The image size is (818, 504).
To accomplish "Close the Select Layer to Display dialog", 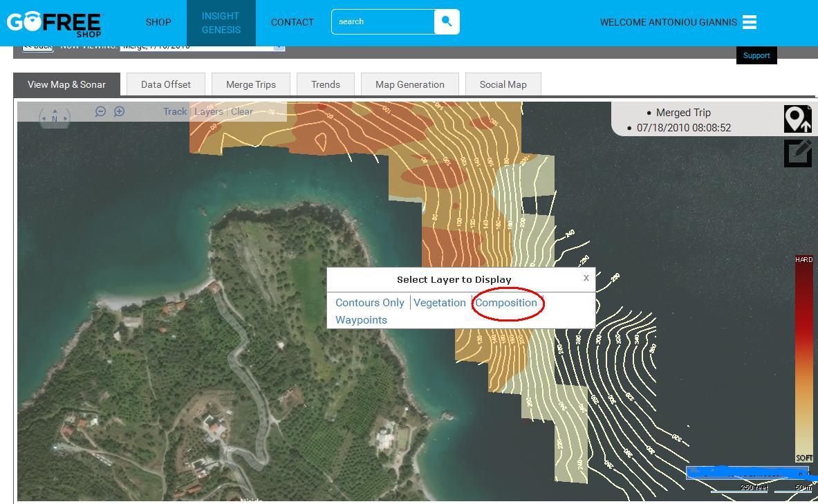I will point(586,278).
